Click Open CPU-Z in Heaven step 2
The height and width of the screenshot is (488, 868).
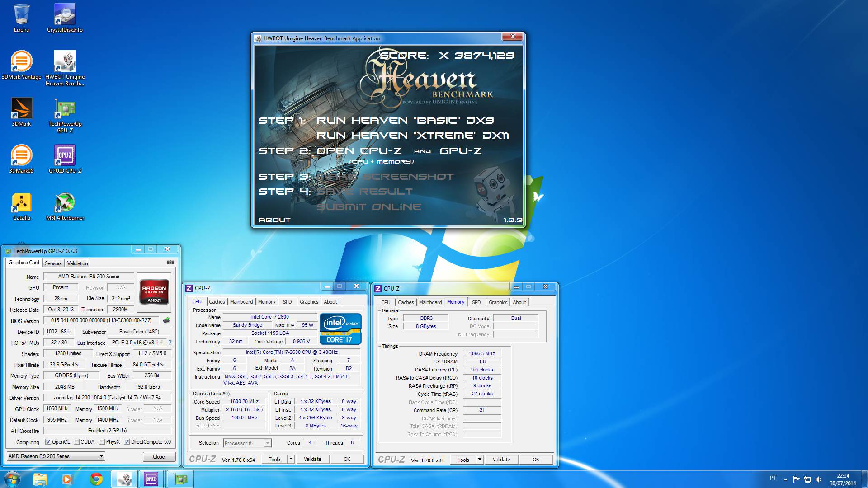[x=359, y=151]
